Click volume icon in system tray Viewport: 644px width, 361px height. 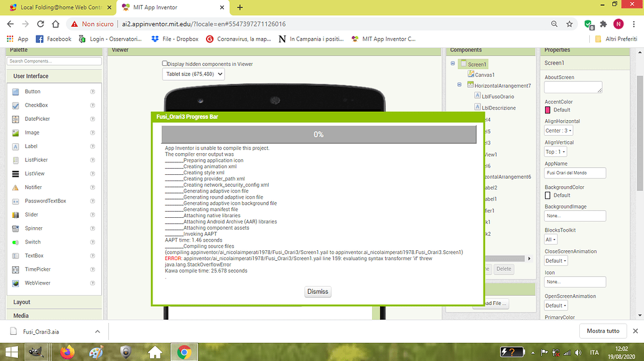pyautogui.click(x=578, y=352)
